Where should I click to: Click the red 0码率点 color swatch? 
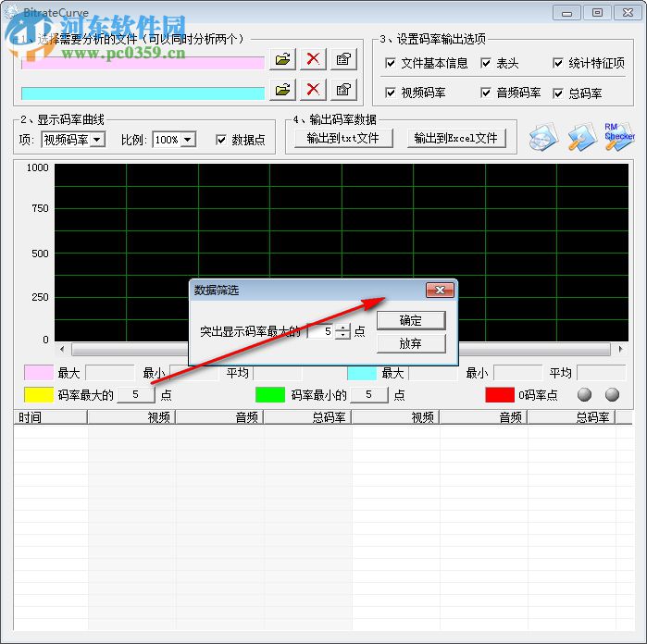[500, 395]
